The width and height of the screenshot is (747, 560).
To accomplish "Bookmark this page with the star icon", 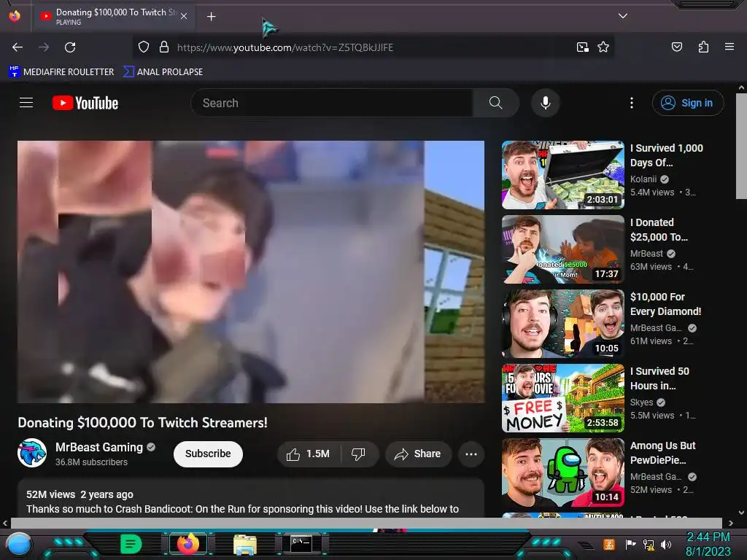I will point(603,47).
